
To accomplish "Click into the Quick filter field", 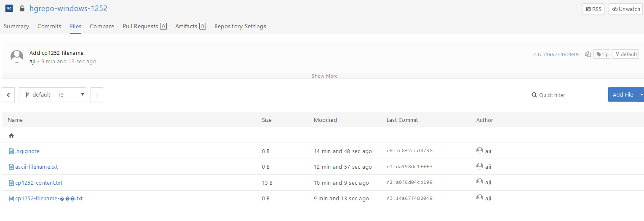I will point(564,95).
